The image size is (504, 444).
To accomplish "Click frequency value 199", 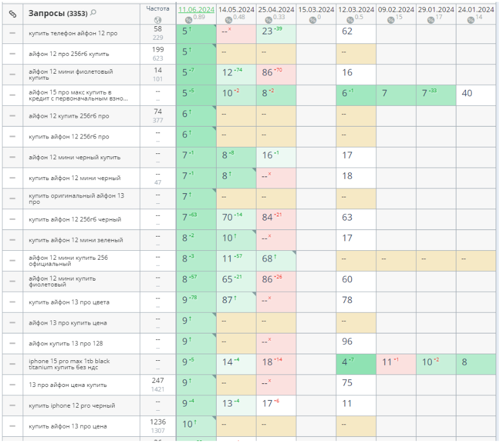I will tap(158, 49).
